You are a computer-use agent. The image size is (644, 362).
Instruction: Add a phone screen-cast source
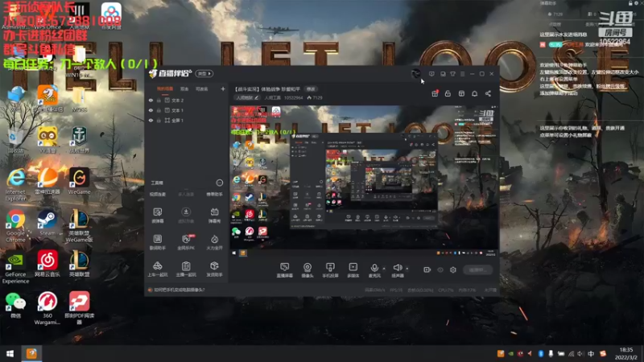[x=330, y=270]
